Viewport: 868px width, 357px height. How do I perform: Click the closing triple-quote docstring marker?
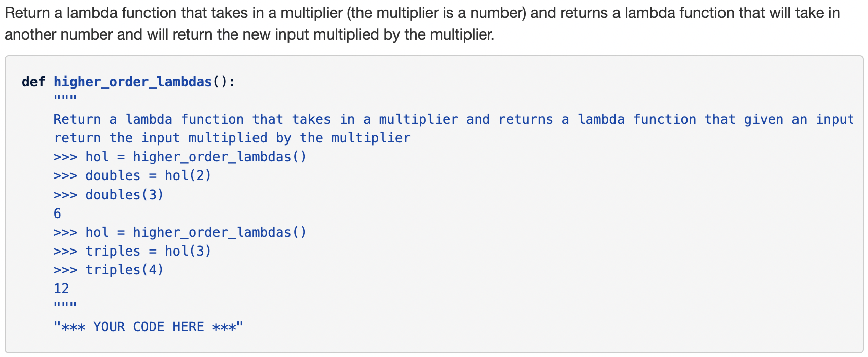tap(65, 305)
